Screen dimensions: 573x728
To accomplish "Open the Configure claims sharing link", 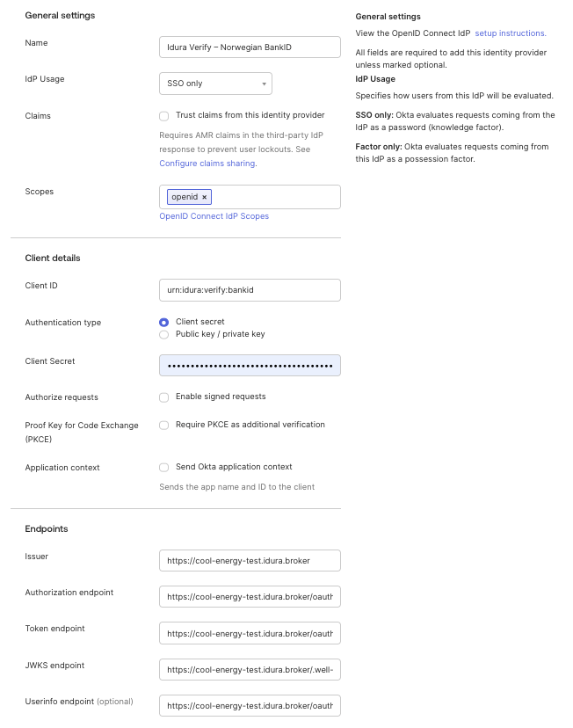I will coord(207,163).
